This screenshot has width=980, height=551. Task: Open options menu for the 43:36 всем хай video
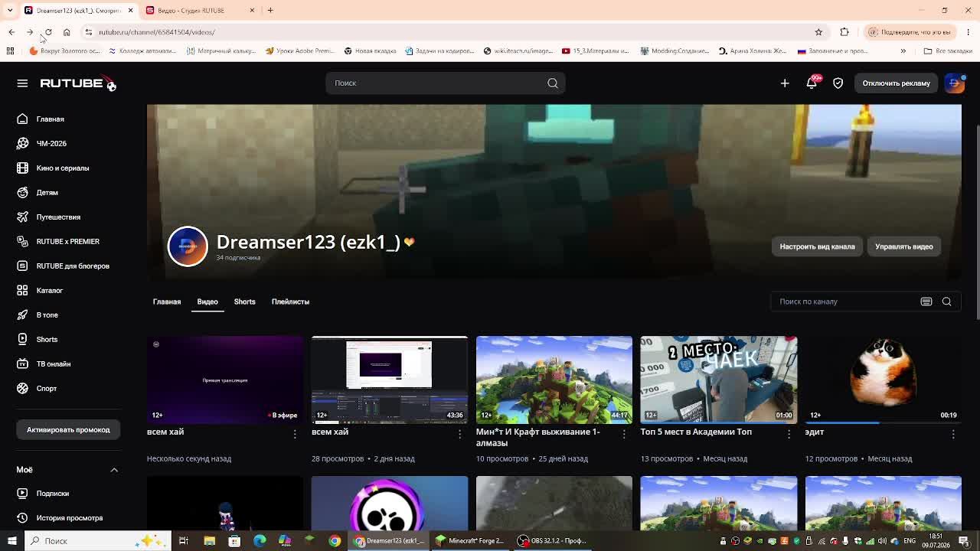(x=459, y=434)
